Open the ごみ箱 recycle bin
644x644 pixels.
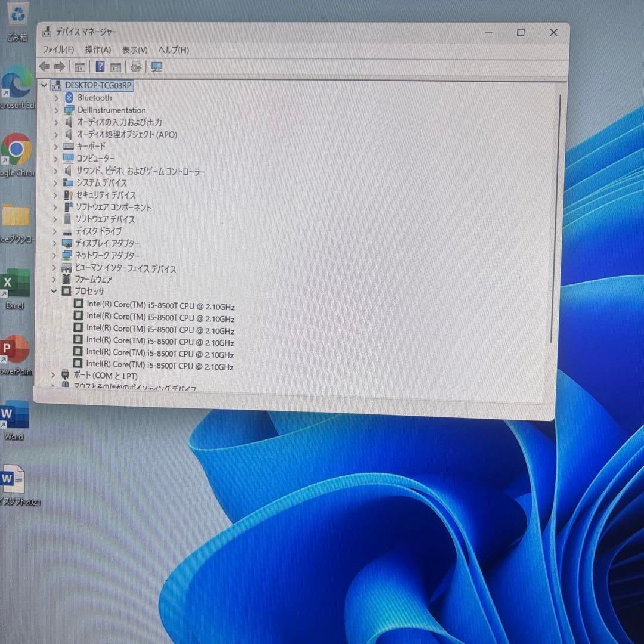pos(18,15)
